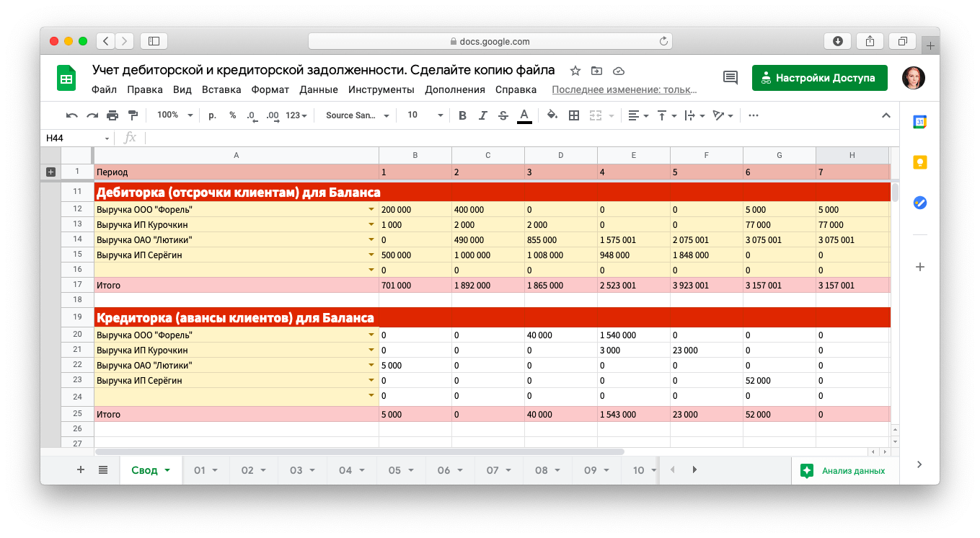Click Анализ данных button
This screenshot has height=538, width=980.
point(844,471)
